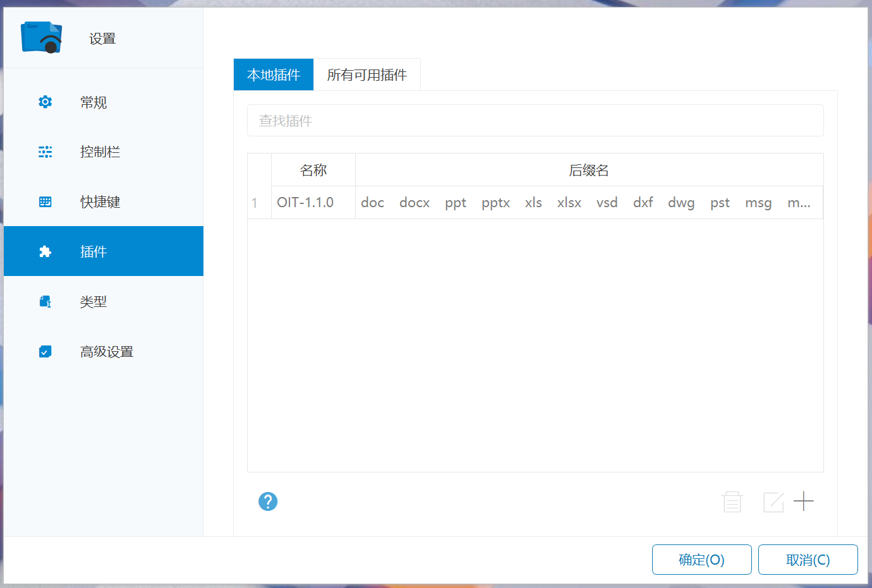Confirm settings with the 确定(O) button
This screenshot has width=872, height=588.
pos(702,560)
